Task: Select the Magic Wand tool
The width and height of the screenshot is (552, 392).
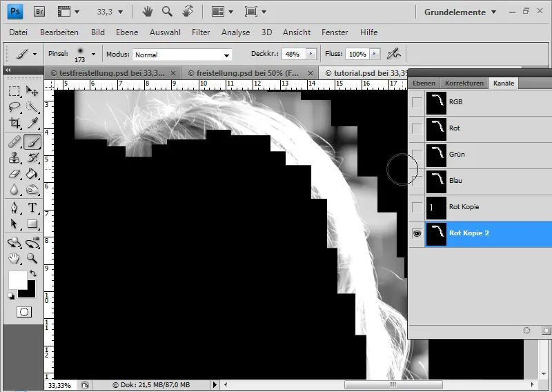Action: (x=32, y=107)
